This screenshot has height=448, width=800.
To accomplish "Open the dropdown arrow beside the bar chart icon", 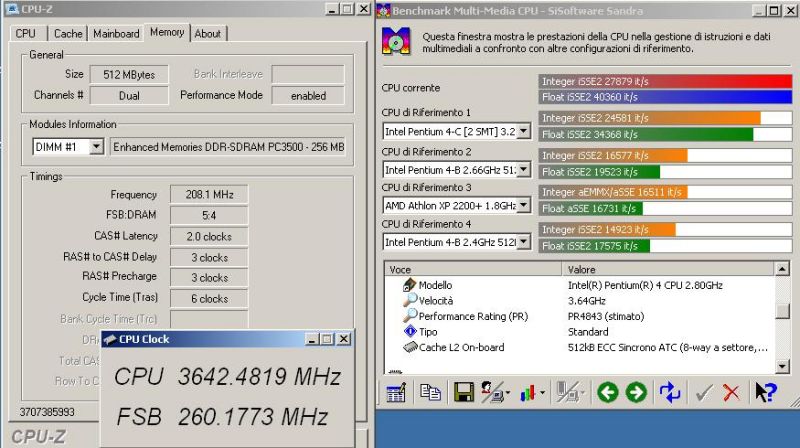I will pyautogui.click(x=542, y=393).
